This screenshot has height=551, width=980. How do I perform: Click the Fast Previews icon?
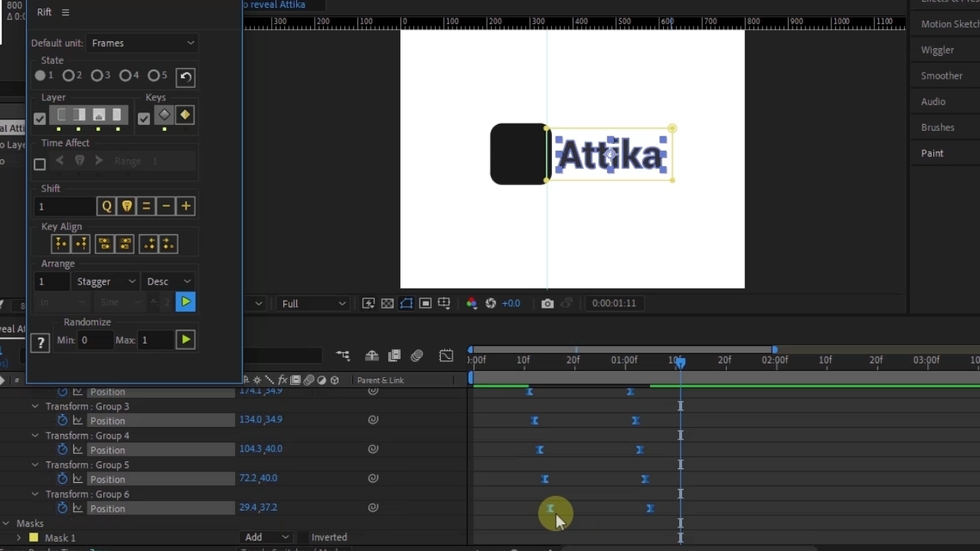pos(368,303)
